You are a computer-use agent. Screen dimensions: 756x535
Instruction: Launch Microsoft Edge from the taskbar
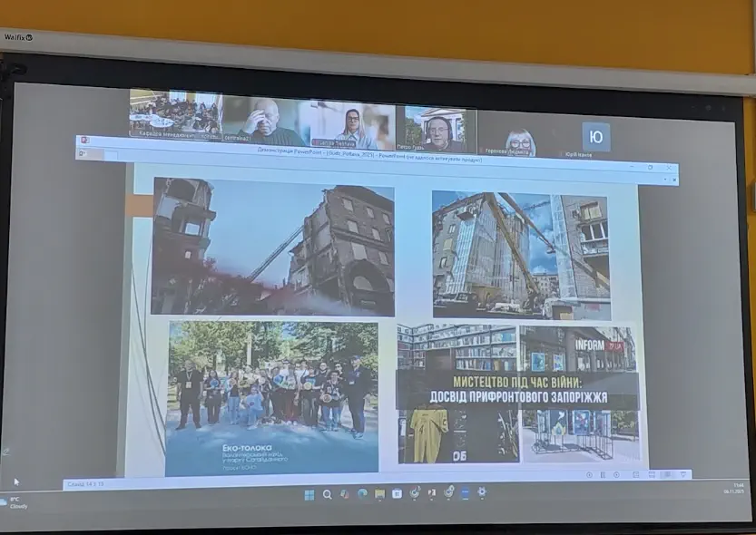[362, 494]
